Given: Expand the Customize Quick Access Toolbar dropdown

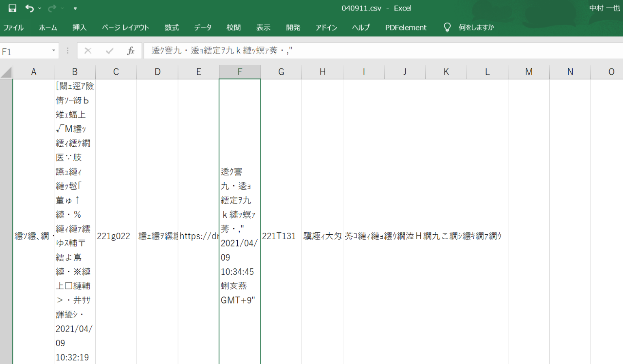Looking at the screenshot, I should click(75, 8).
